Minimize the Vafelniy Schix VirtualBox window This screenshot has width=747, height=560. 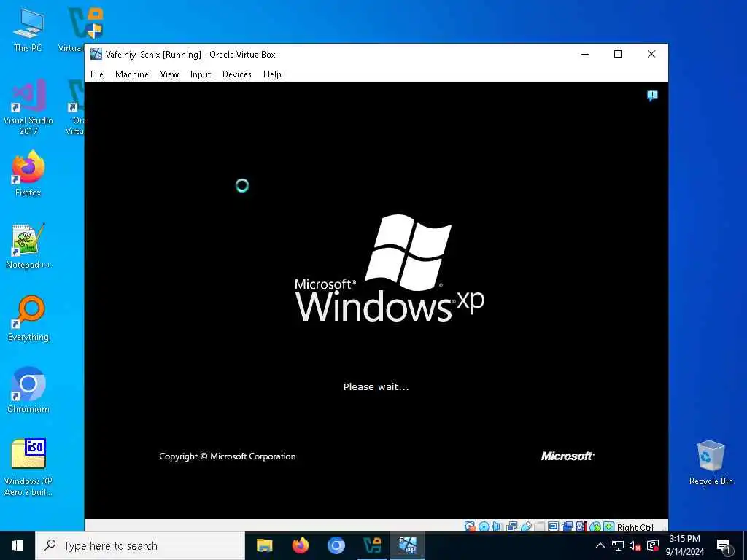coord(585,54)
